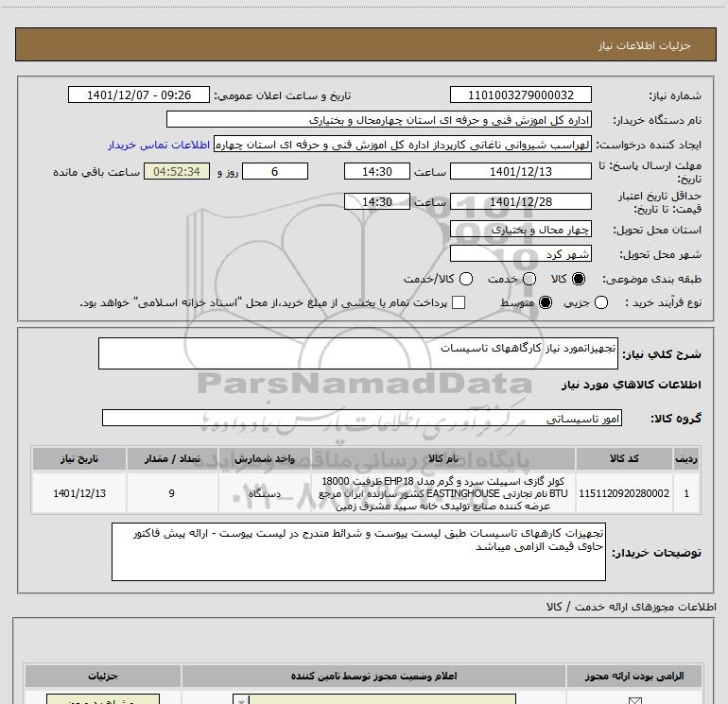Click the partially visible مشاهده مجوز button
This screenshot has width=728, height=704.
103,699
